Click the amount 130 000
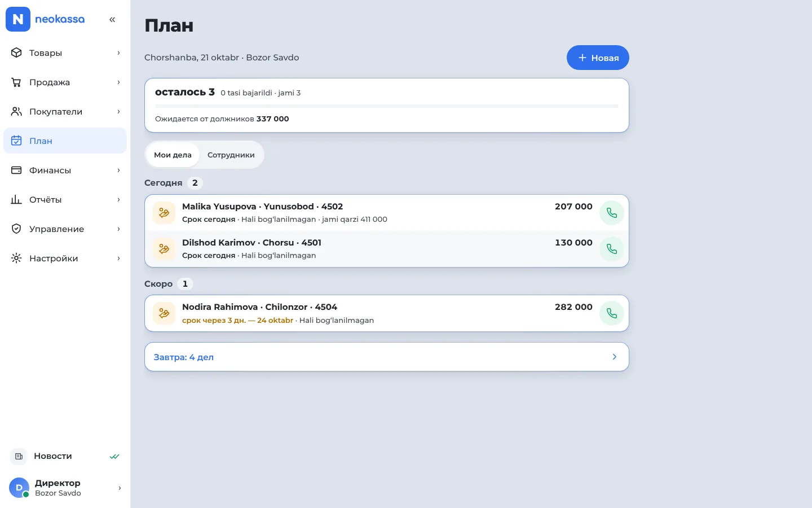812x508 pixels. coord(573,243)
